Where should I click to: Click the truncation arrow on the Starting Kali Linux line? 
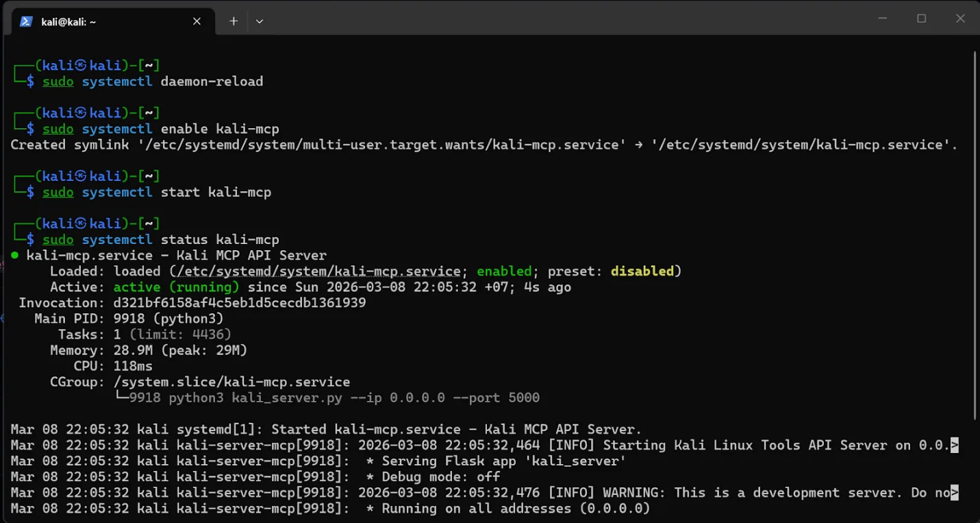click(x=955, y=446)
